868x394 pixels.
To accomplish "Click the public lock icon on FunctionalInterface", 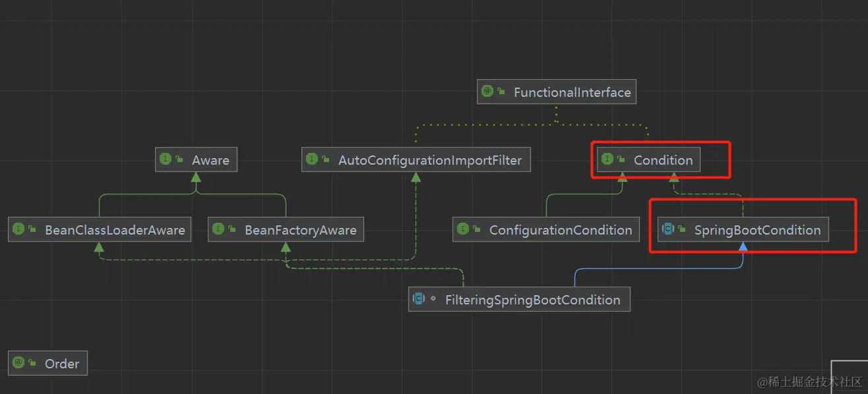I will click(x=501, y=92).
